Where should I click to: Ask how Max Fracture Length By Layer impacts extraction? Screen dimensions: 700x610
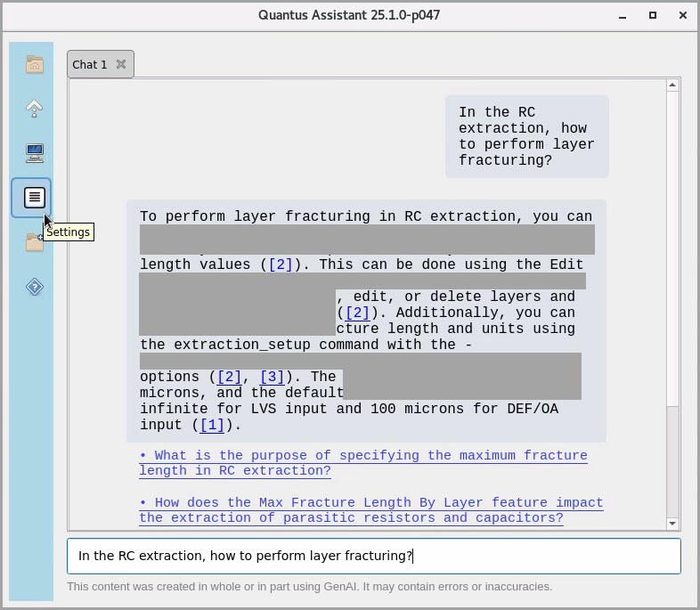tap(371, 510)
